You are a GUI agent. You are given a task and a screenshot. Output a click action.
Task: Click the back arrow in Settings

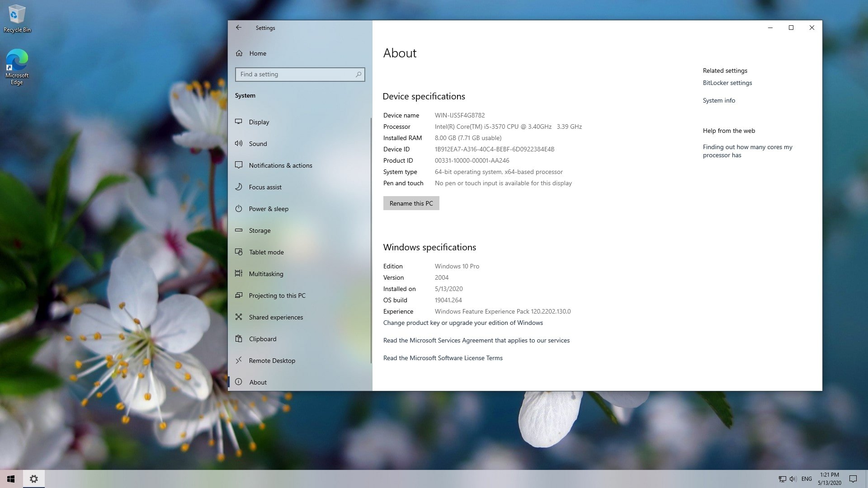(x=239, y=28)
